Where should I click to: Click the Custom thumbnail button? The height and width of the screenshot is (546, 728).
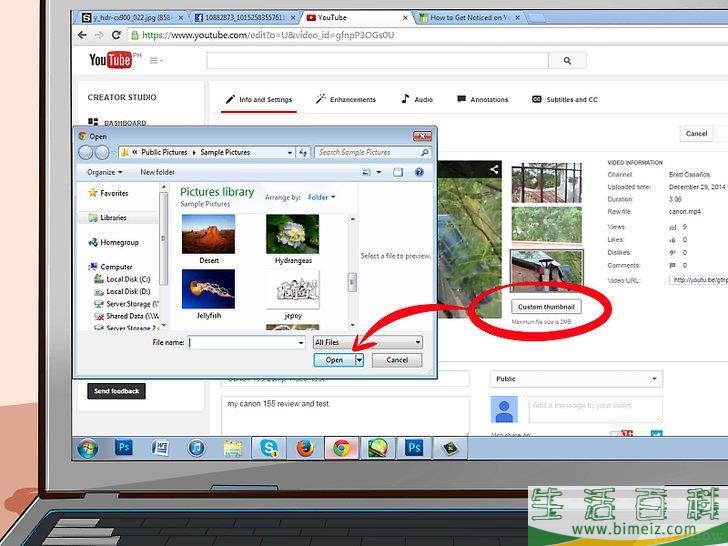click(x=546, y=307)
